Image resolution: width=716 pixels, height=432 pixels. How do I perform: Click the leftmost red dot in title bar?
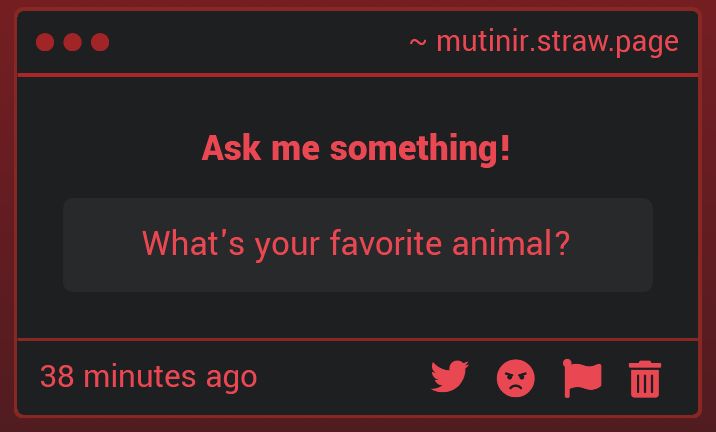[45, 42]
